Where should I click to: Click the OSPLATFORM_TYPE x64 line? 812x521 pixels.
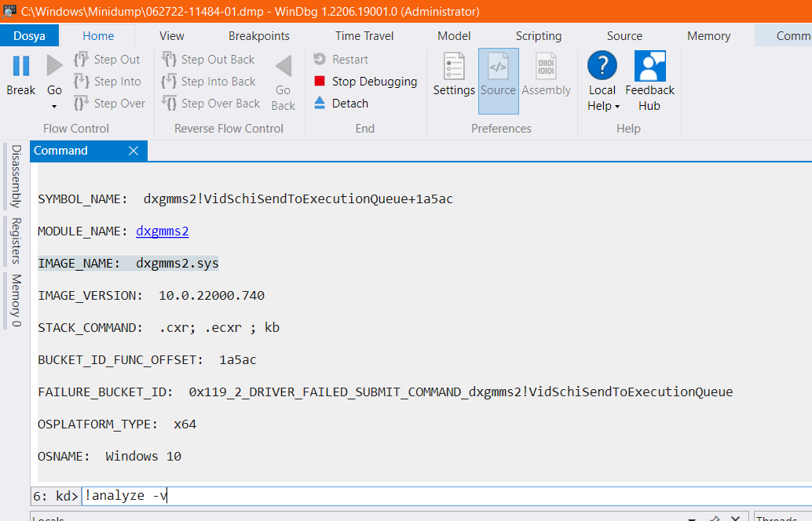(x=117, y=424)
